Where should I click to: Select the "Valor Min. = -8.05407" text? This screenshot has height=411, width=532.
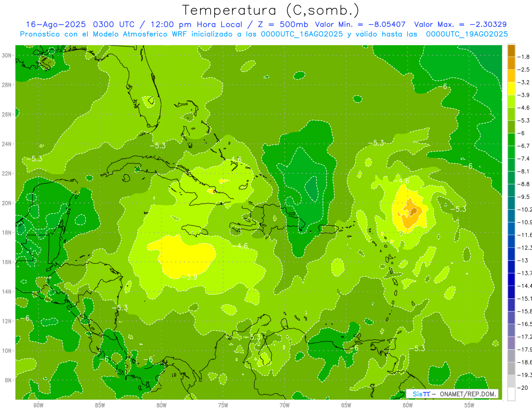coord(361,24)
